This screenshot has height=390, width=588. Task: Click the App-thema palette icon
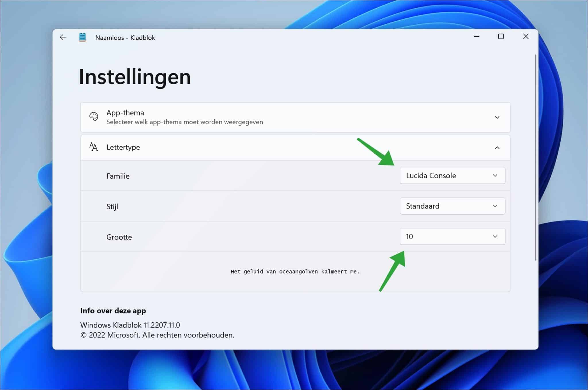pyautogui.click(x=94, y=116)
